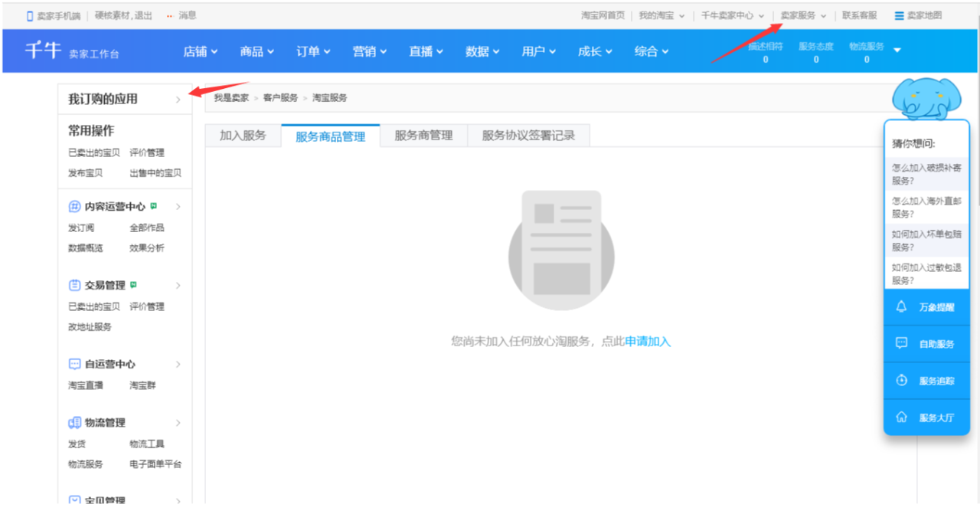This screenshot has height=514, width=980.
Task: Go to 淘宝网首页
Action: pos(603,15)
